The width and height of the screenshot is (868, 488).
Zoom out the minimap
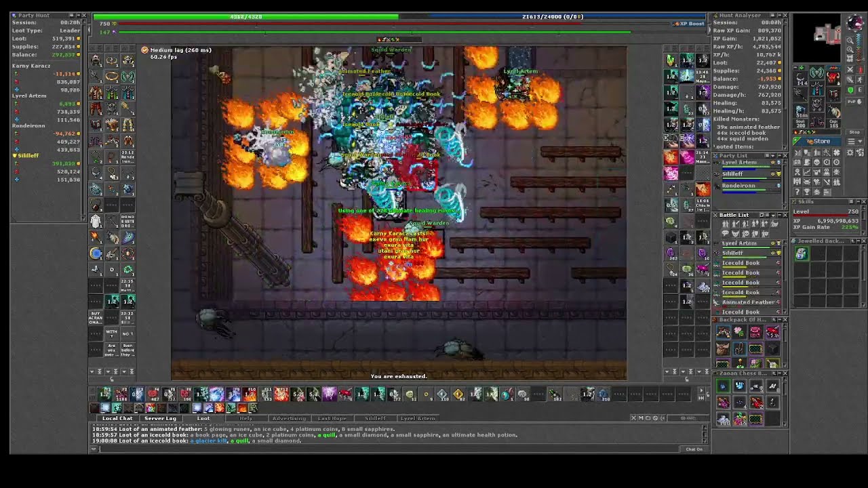click(x=850, y=41)
